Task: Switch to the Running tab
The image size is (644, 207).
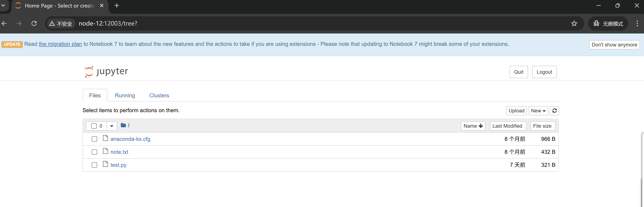Action: point(125,95)
